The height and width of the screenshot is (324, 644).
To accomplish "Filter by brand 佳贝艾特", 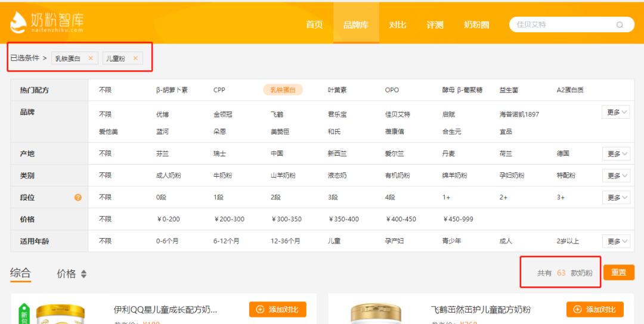I will coord(398,115).
